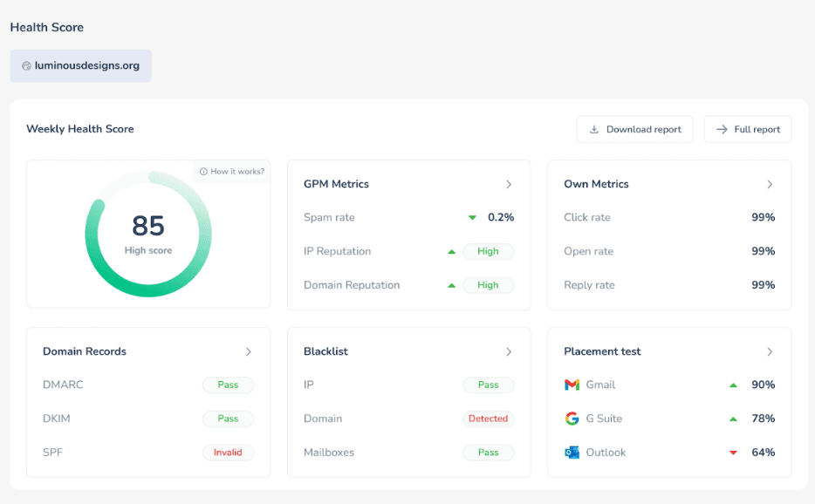Viewport: 815px width, 504px height.
Task: Open the Full report
Action: coord(748,129)
